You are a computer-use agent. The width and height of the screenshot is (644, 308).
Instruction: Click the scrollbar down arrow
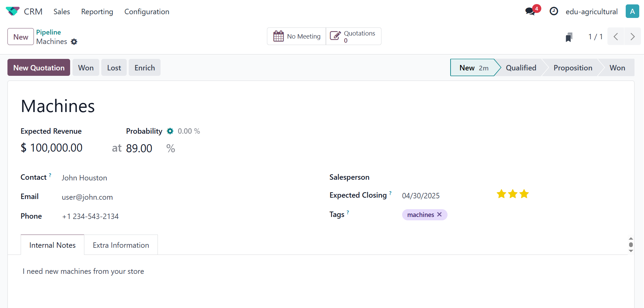click(631, 251)
